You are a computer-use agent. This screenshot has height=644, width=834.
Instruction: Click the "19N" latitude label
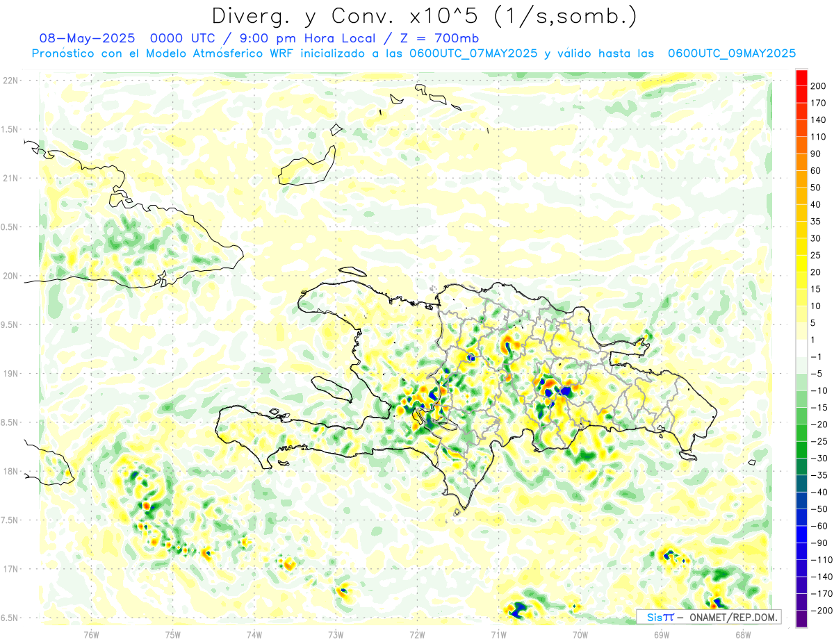10,374
